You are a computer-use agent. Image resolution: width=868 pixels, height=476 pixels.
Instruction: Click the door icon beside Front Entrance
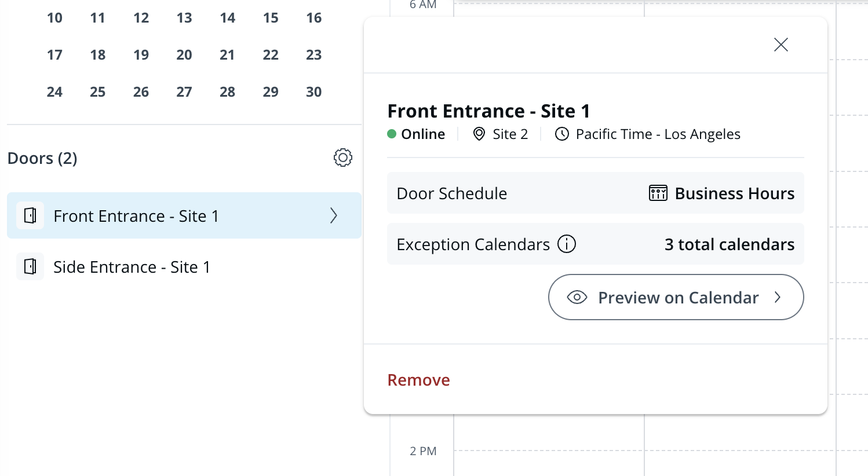(30, 215)
